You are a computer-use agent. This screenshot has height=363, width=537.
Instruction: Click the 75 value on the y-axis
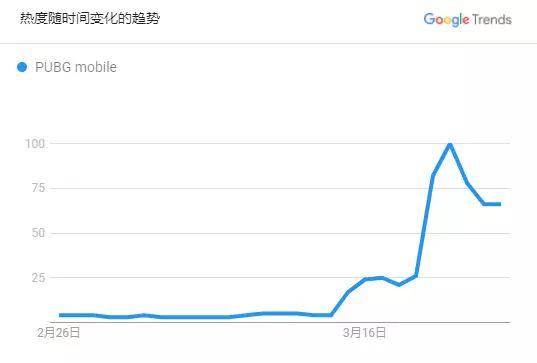[x=38, y=188]
